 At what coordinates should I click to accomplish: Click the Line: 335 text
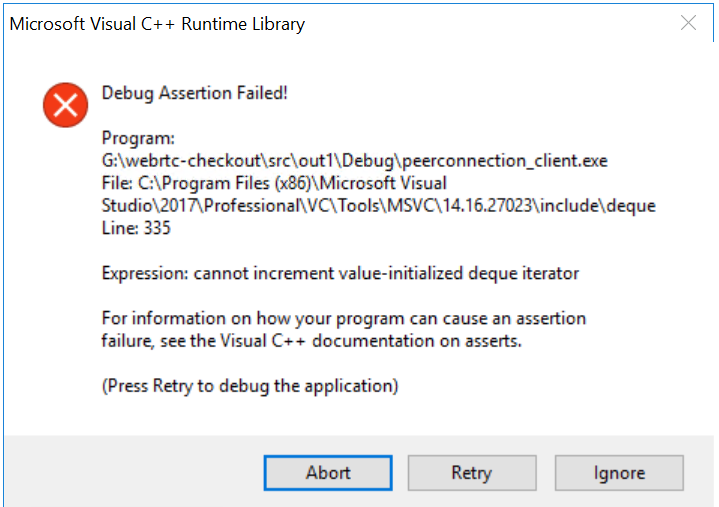point(136,228)
